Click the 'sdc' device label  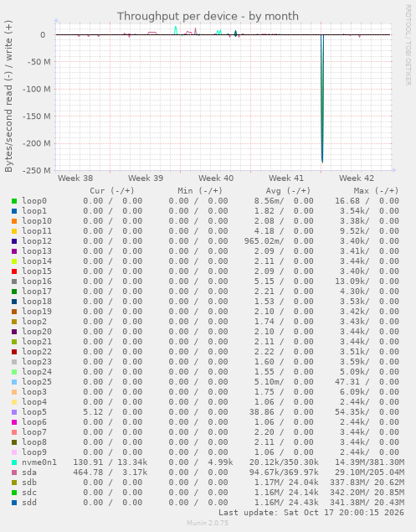tap(29, 493)
